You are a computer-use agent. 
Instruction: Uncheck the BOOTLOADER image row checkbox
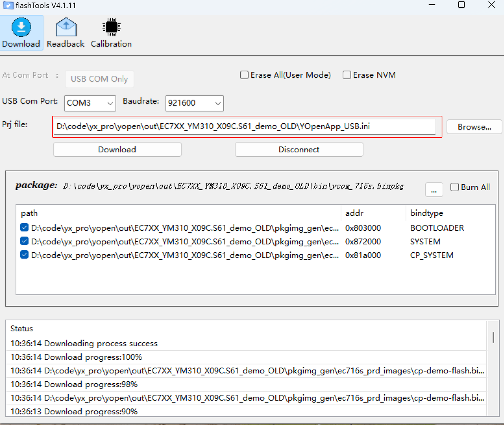[x=24, y=227]
